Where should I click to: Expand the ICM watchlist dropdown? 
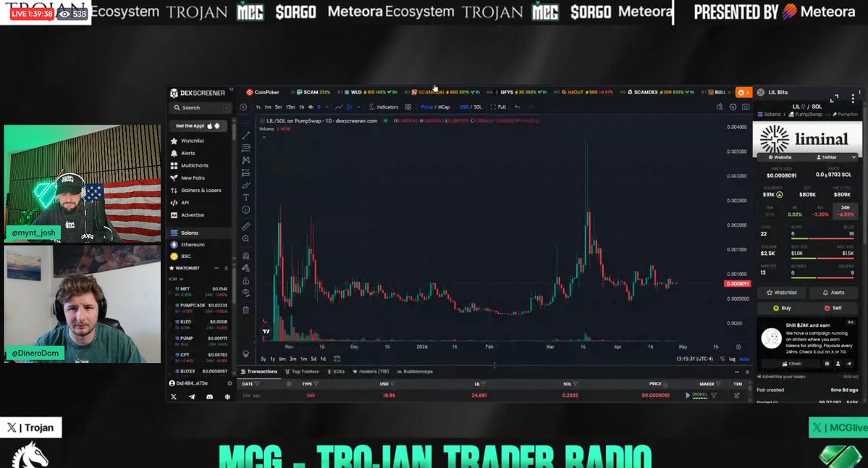(176, 279)
